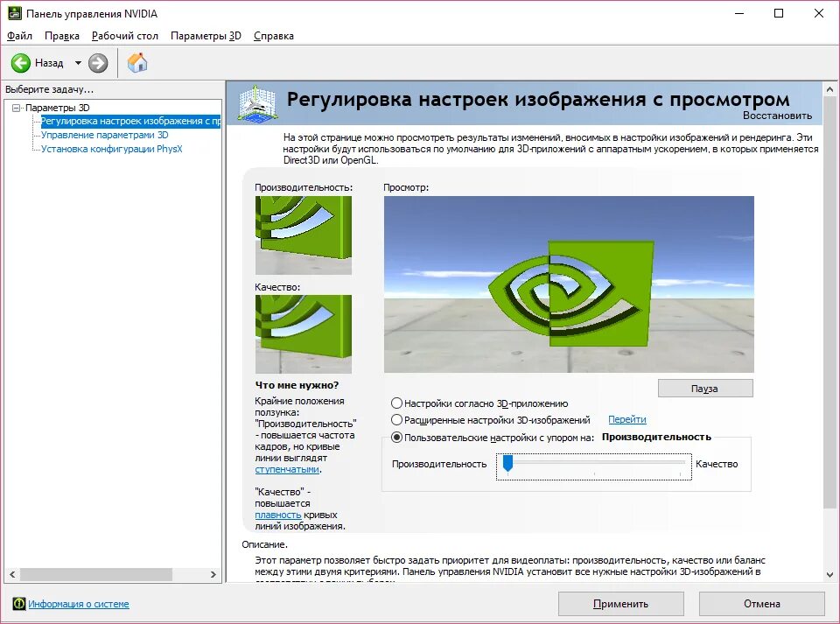Select Регулировка настроек изображения tree item
The height and width of the screenshot is (624, 840).
tap(130, 121)
